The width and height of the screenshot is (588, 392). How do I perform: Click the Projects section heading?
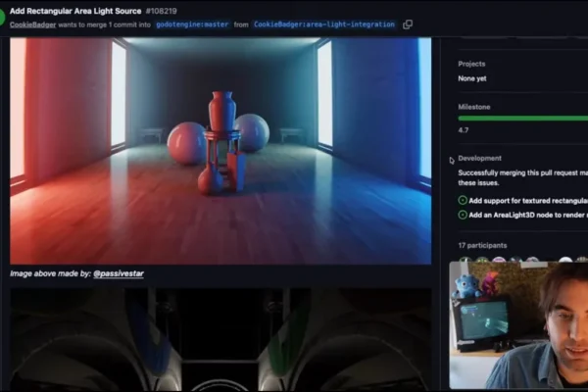(x=471, y=64)
